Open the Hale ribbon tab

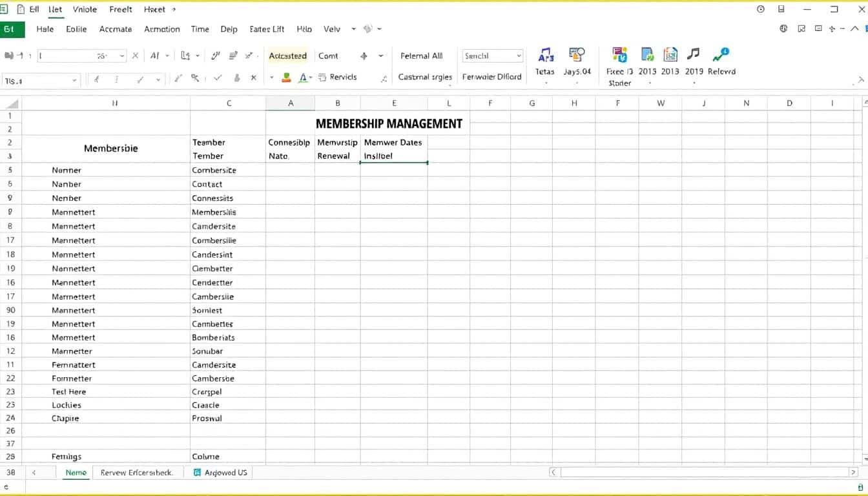point(45,29)
